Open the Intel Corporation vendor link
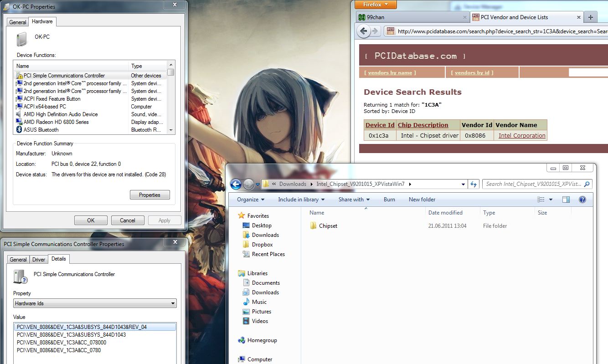608x364 pixels. (x=522, y=136)
